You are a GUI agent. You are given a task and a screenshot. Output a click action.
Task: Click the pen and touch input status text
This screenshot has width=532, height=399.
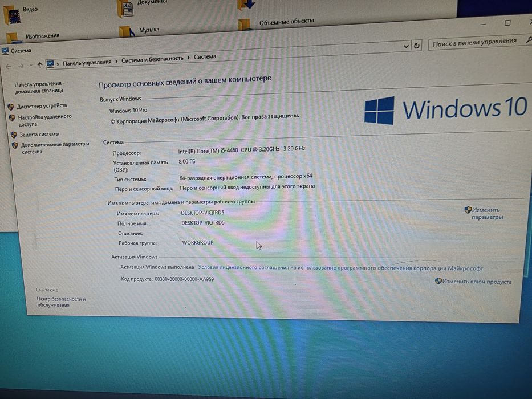247,186
